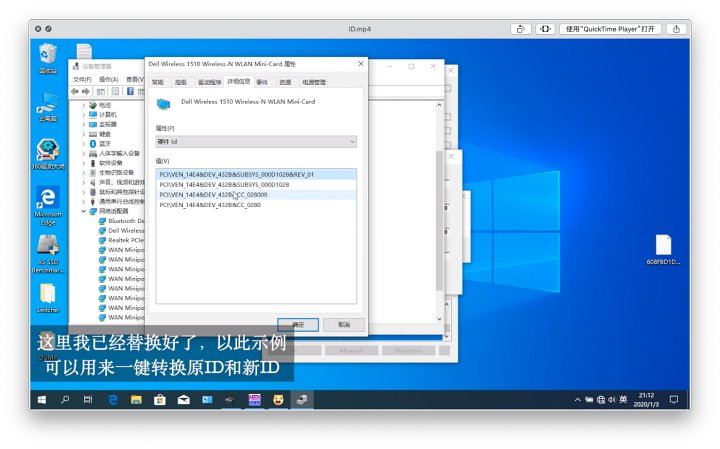Switch to the 驱动程序 tab
The image size is (720, 449).
[209, 81]
